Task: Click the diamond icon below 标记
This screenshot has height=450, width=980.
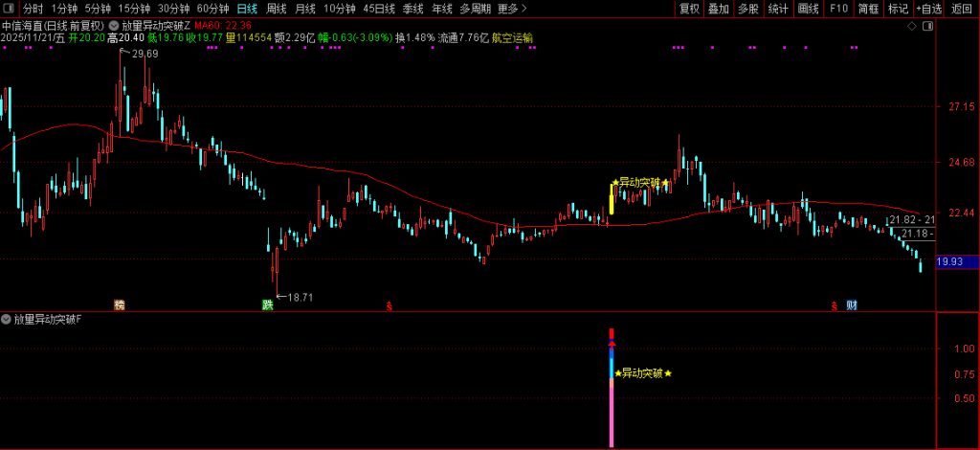Action: click(910, 25)
